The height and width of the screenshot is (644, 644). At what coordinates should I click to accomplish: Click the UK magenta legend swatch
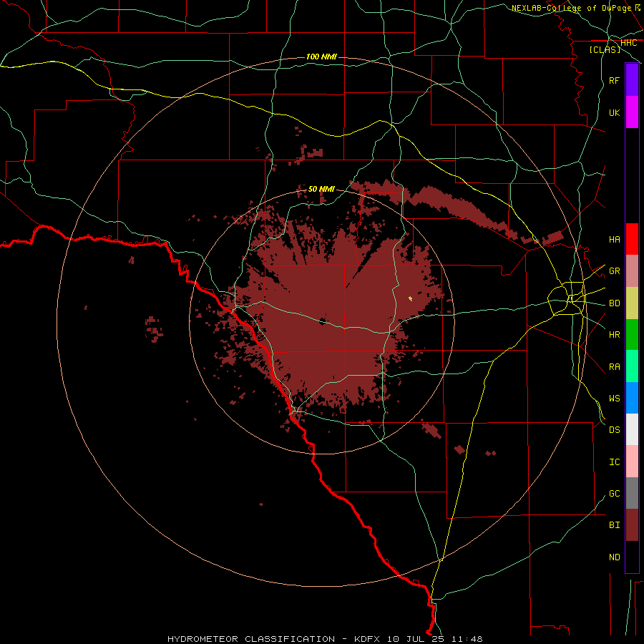pos(632,112)
